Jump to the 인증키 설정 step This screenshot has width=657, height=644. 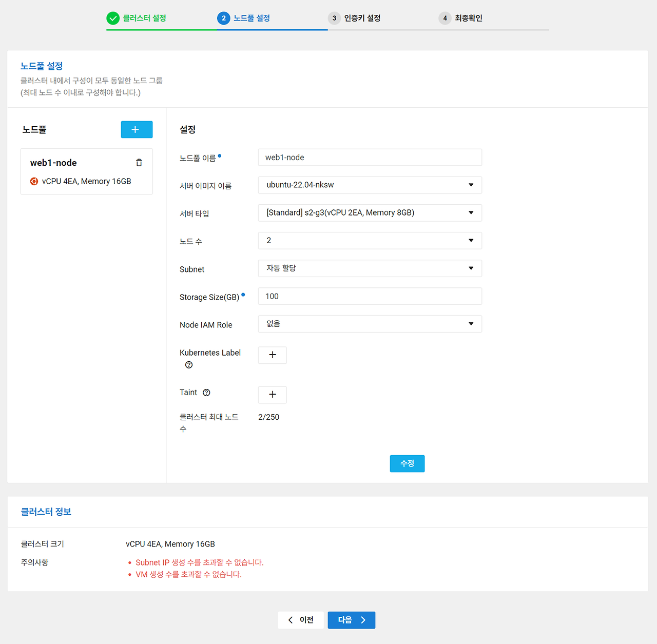click(x=362, y=18)
